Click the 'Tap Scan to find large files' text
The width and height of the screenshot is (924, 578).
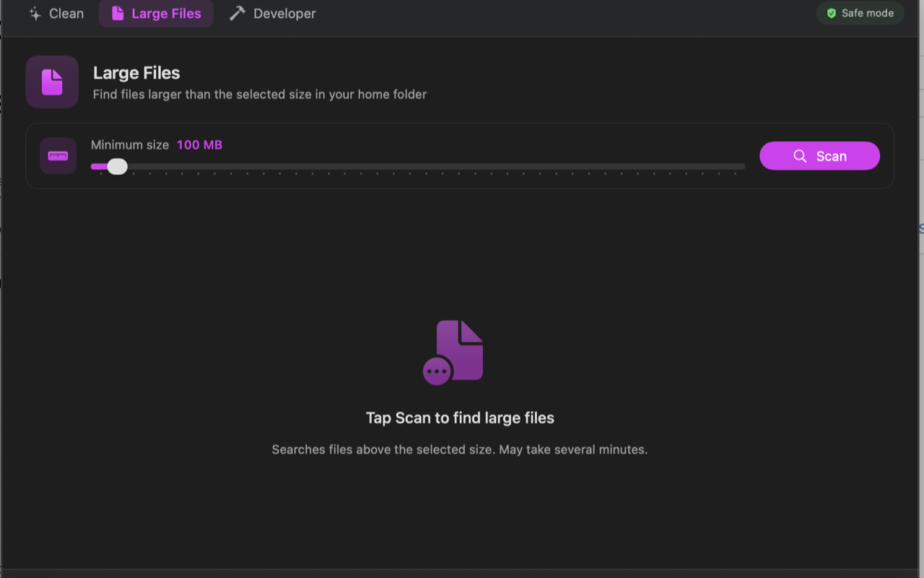tap(460, 418)
